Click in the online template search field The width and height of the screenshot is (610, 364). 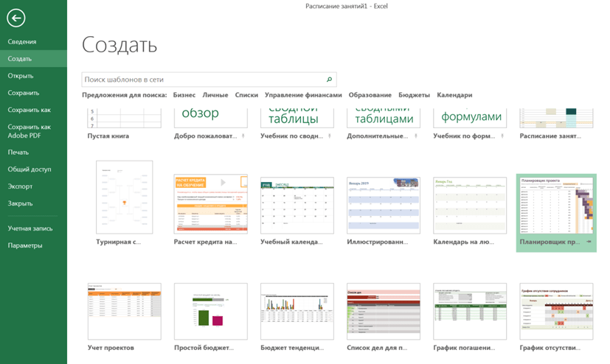click(x=203, y=80)
